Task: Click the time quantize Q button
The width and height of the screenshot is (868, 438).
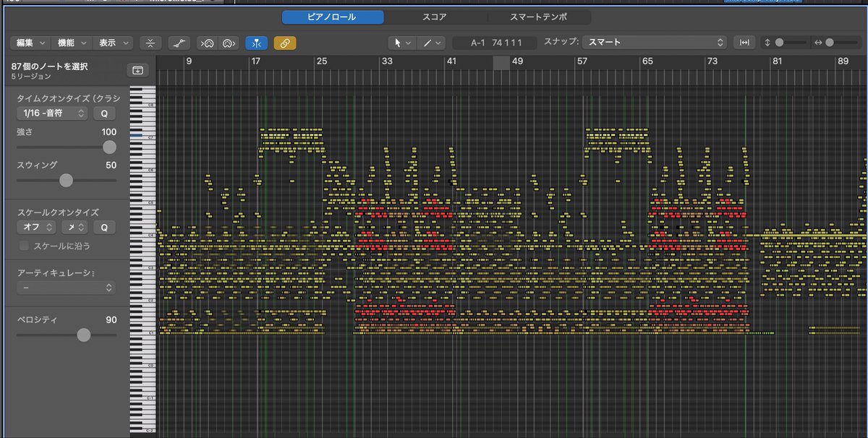Action: pos(104,113)
